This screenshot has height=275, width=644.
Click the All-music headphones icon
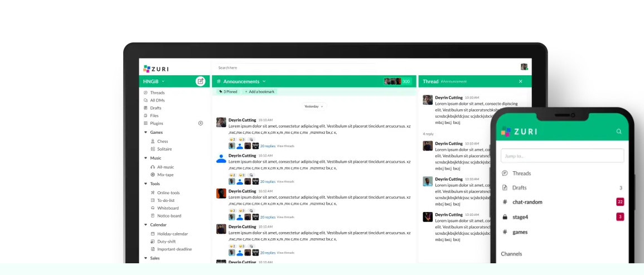tap(153, 167)
